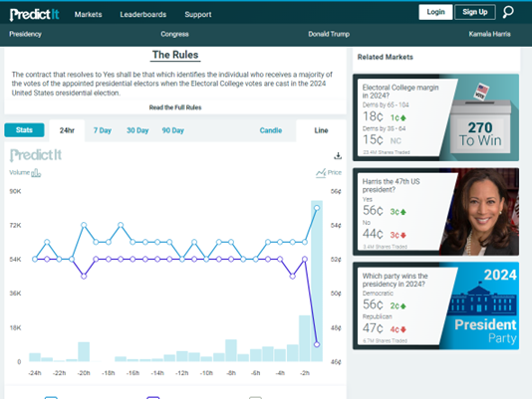Select the 7 Day chart tab

(103, 130)
